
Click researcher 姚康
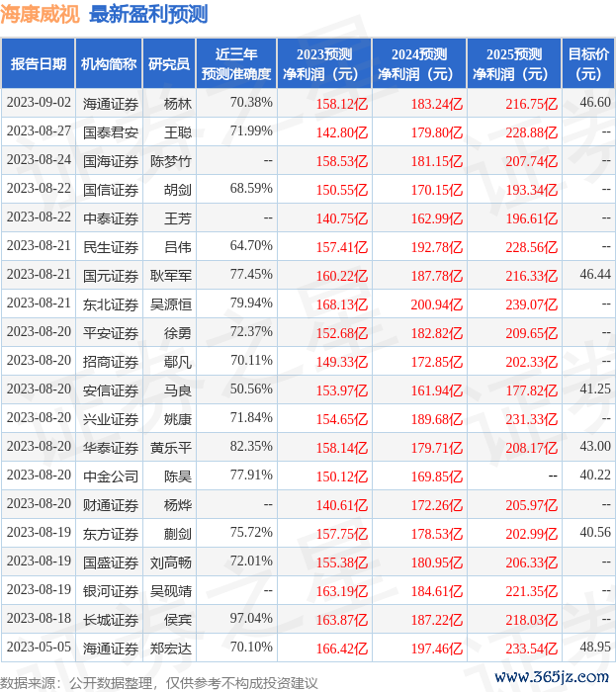(x=178, y=420)
